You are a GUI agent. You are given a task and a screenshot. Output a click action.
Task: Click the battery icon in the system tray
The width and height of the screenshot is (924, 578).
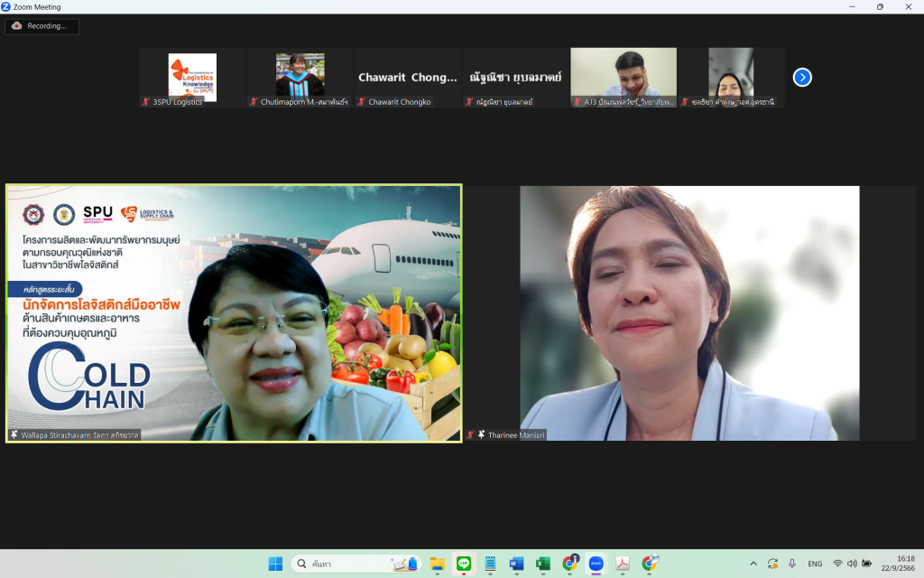coord(867,564)
